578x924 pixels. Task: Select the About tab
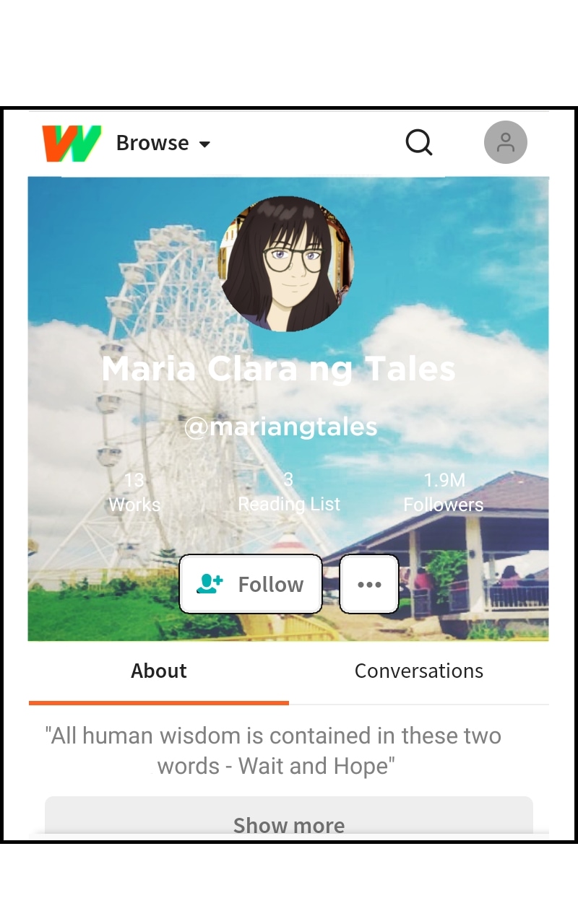(x=159, y=671)
